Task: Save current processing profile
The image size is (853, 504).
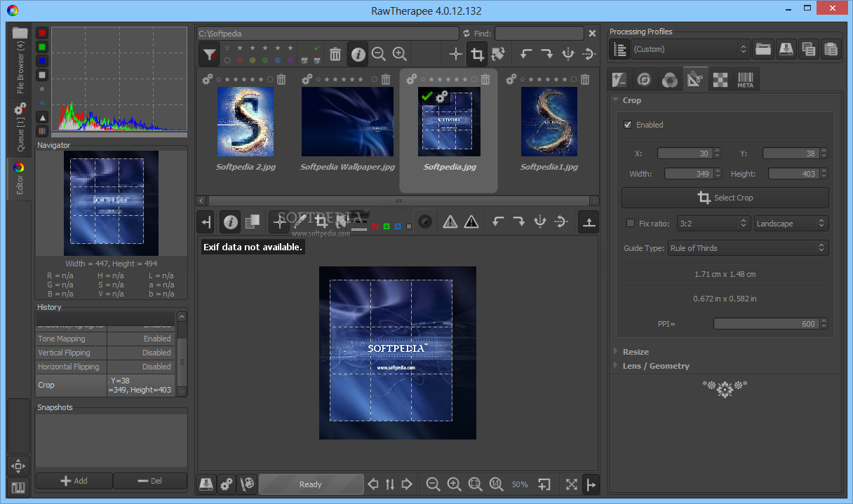Action: pyautogui.click(x=786, y=49)
